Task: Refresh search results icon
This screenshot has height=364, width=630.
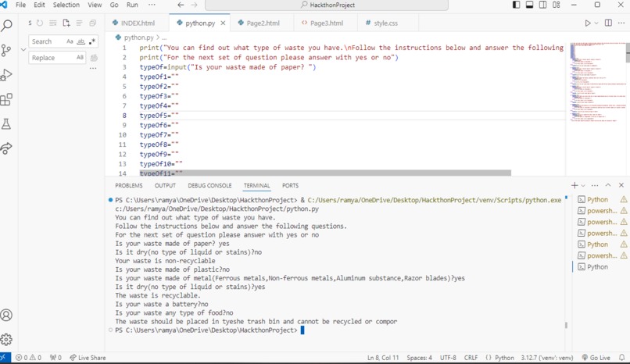Action: click(40, 23)
